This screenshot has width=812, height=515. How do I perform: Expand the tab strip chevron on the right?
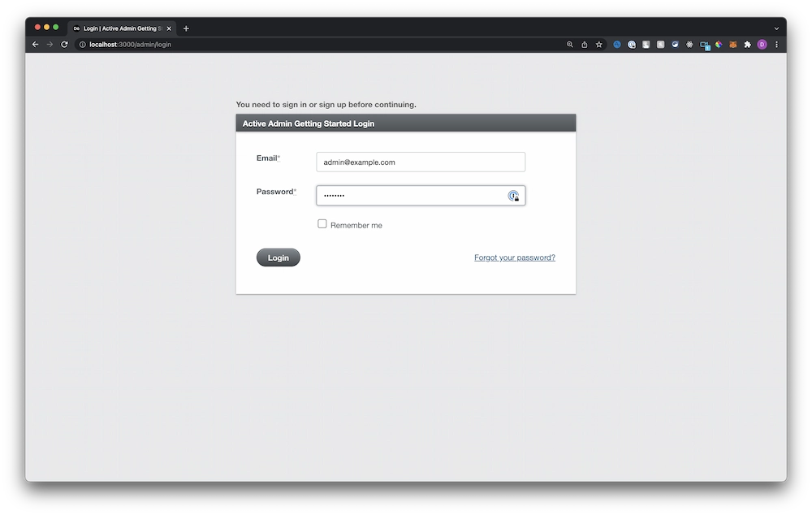coord(775,28)
